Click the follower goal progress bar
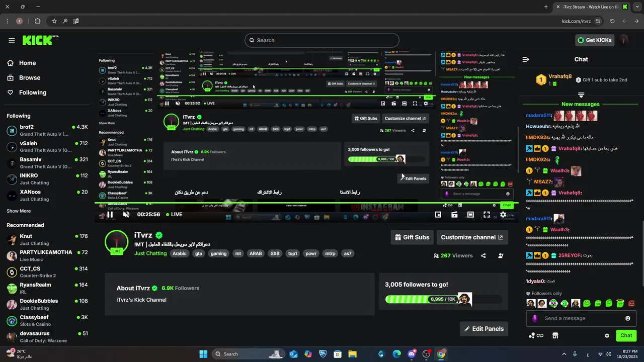The width and height of the screenshot is (644, 362). point(444,299)
